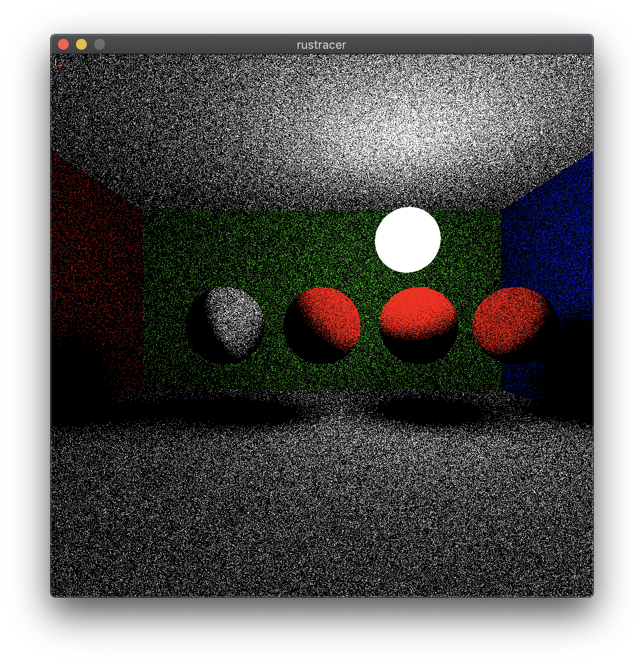
Task: Click the disabled gray zoom button
Action: (99, 44)
